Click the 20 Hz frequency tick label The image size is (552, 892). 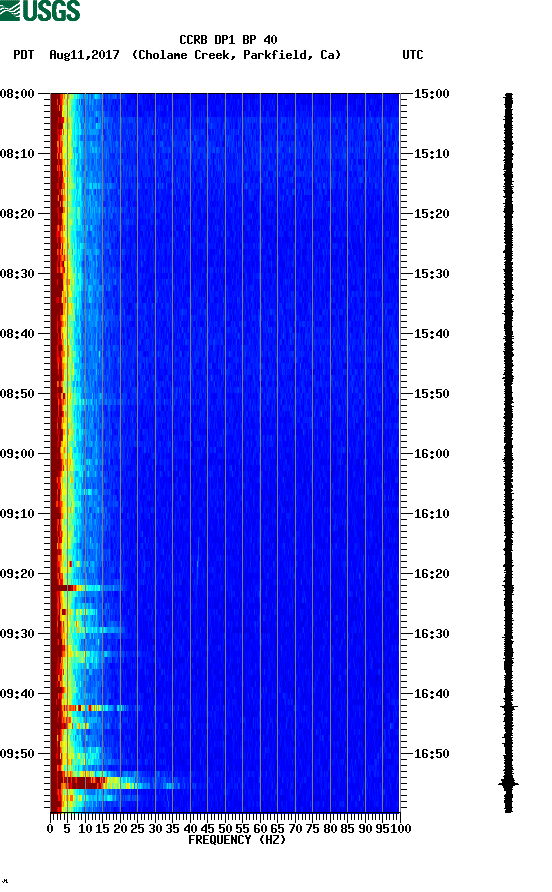coord(120,829)
